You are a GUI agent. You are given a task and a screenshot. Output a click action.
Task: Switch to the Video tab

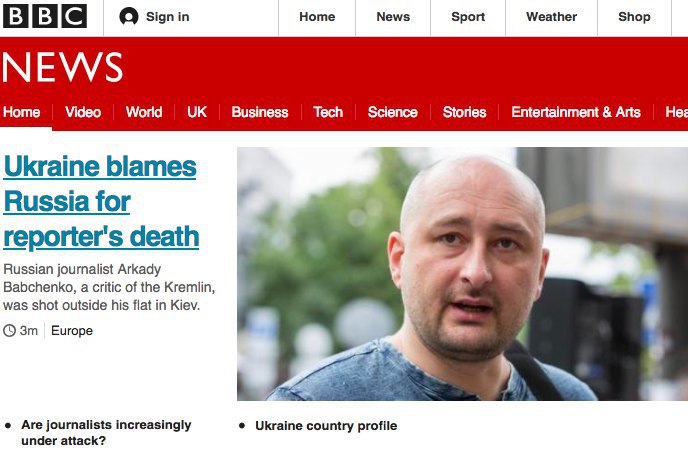point(83,112)
